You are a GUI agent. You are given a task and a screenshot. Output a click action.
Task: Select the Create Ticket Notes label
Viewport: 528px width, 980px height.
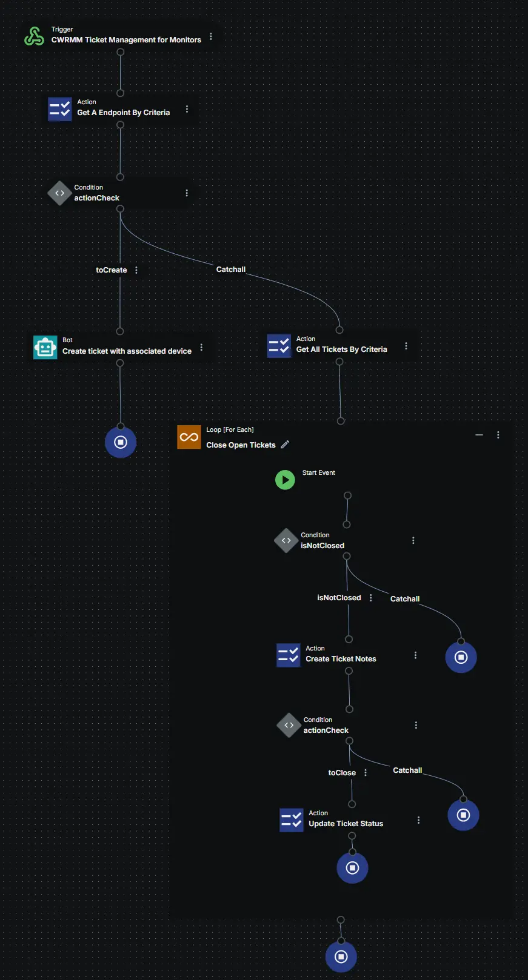pyautogui.click(x=341, y=659)
